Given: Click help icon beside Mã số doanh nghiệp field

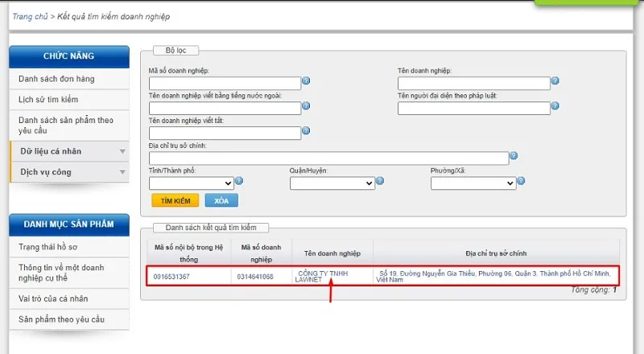Looking at the screenshot, I should (x=306, y=81).
